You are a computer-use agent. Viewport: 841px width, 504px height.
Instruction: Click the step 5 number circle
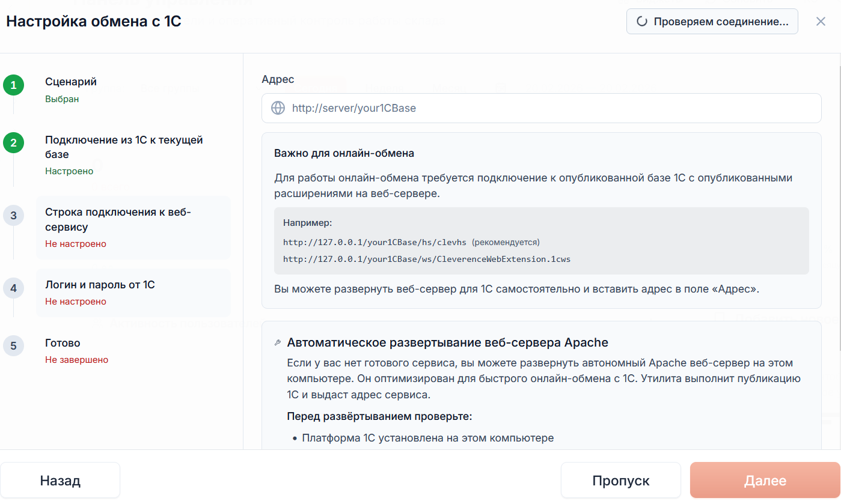click(x=13, y=346)
